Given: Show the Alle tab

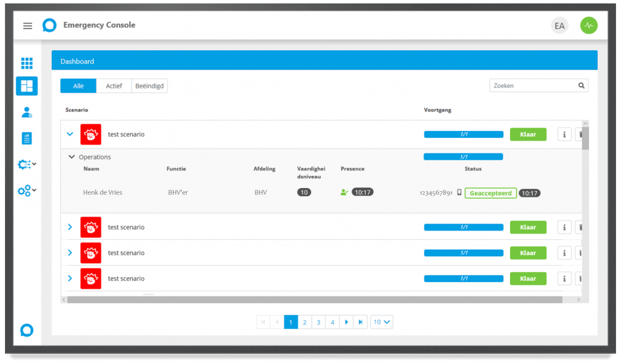Looking at the screenshot, I should click(x=78, y=86).
